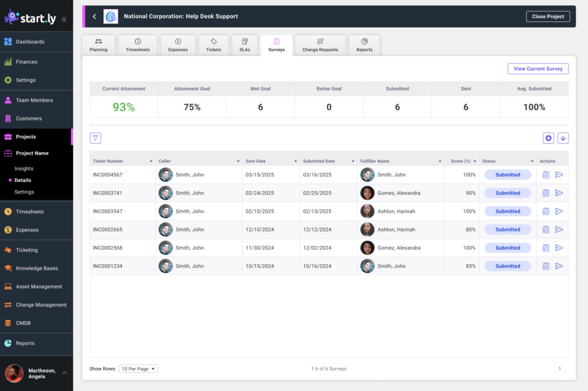Viewport: 588px width, 391px height.
Task: Select Insights under Project Name
Action: point(24,169)
